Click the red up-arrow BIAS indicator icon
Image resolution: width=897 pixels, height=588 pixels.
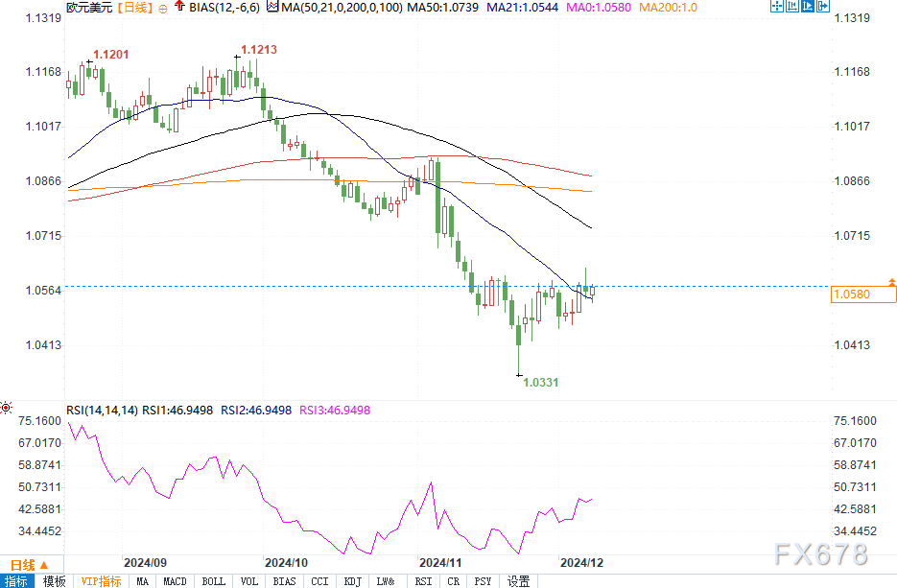(179, 7)
